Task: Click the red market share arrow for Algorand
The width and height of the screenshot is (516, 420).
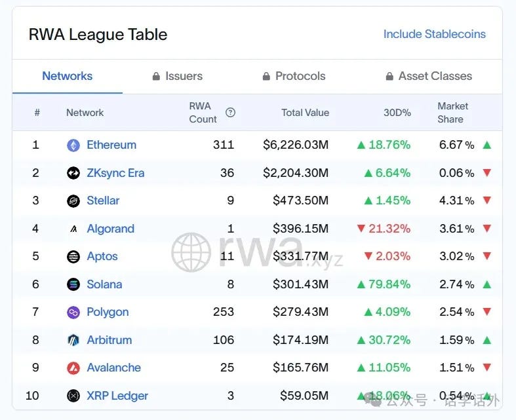Action: [487, 228]
